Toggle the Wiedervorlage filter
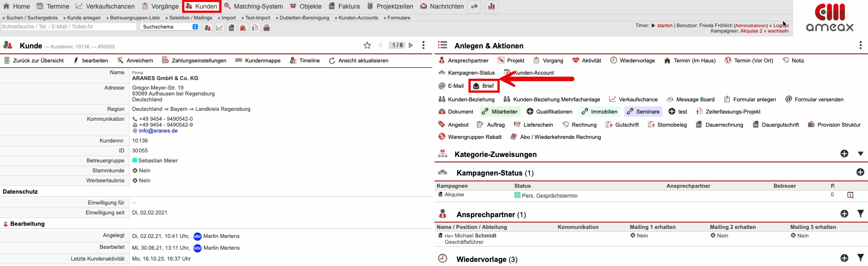Screen dimensions: 868x266 860,258
